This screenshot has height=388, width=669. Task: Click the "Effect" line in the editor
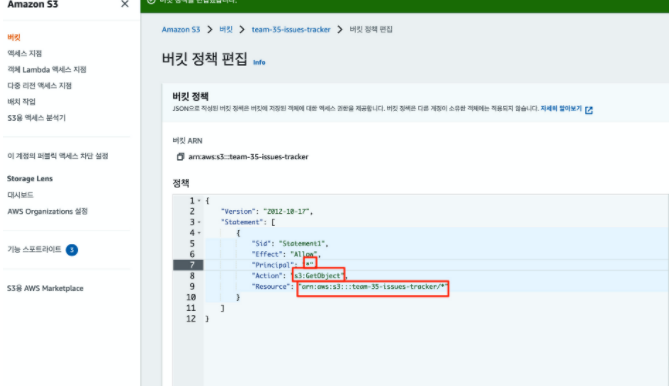pos(286,254)
